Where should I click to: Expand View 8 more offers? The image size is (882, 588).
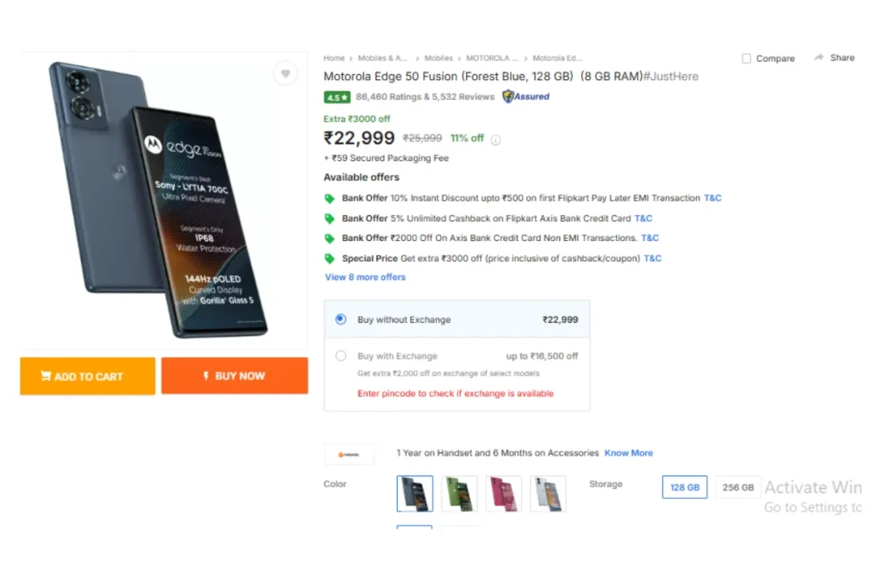365,277
